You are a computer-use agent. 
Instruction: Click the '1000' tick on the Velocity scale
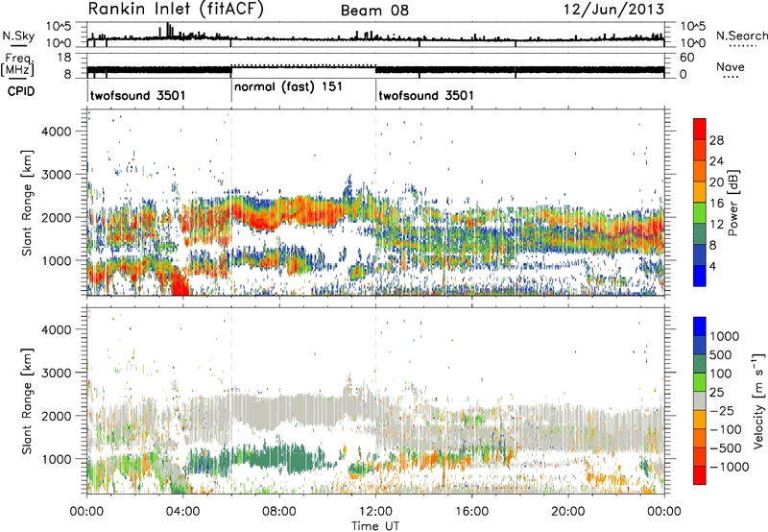point(725,336)
